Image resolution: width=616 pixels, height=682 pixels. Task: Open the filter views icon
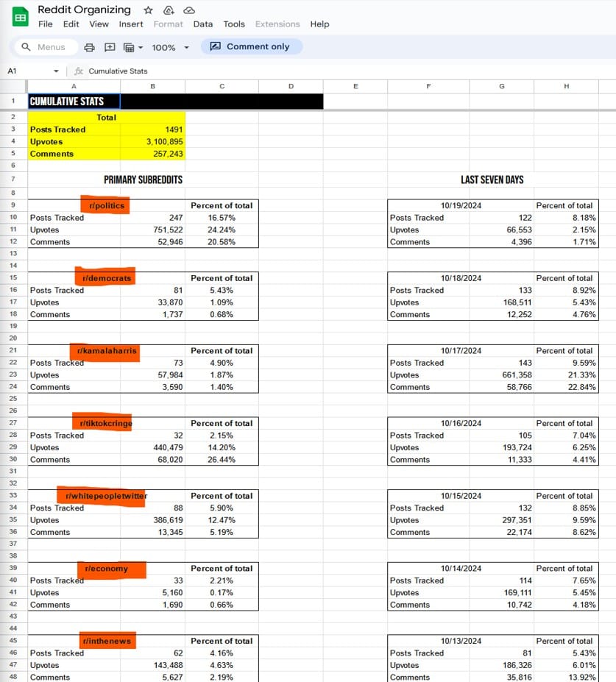pos(129,47)
